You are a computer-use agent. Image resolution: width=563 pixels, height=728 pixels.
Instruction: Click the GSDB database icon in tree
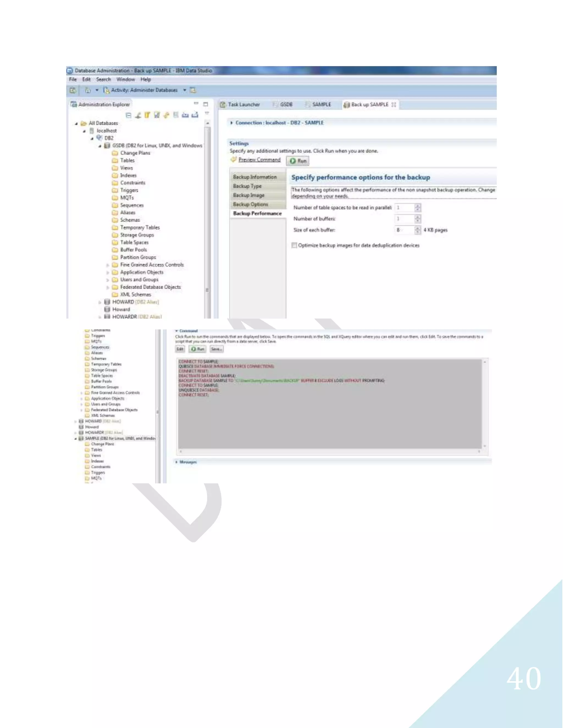tap(107, 146)
